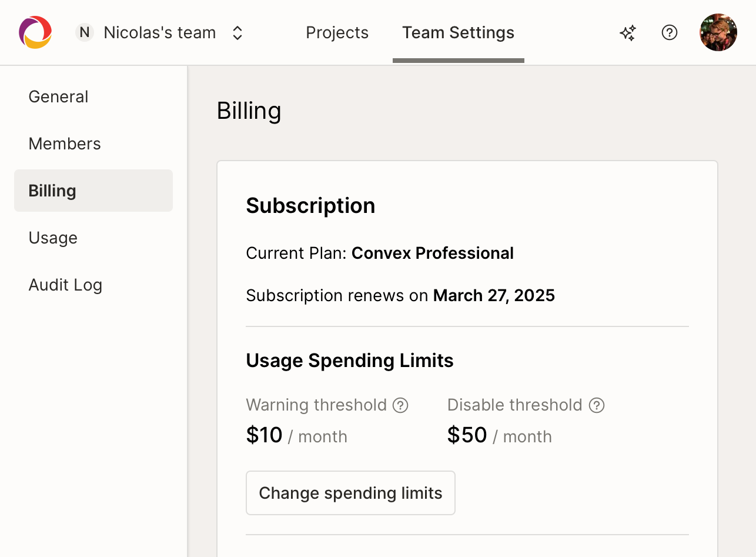Click the Convex Professional plan name
The height and width of the screenshot is (557, 756).
[x=433, y=253]
